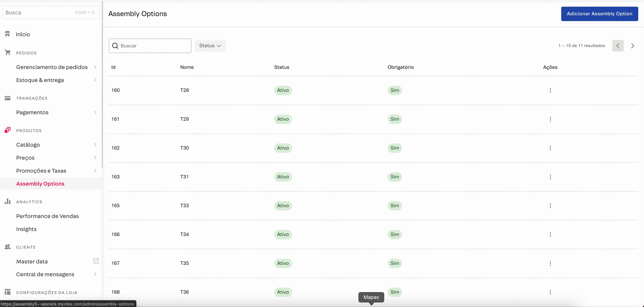644x307 pixels.
Task: Click the Transações card icon
Action: 8,98
